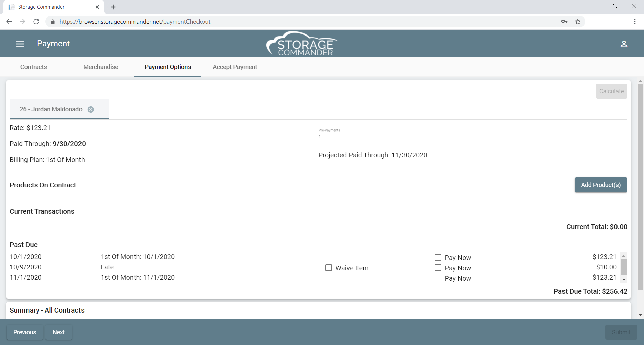Screen dimensions: 644x345
Task: Click the site security lock icon
Action: (x=52, y=21)
